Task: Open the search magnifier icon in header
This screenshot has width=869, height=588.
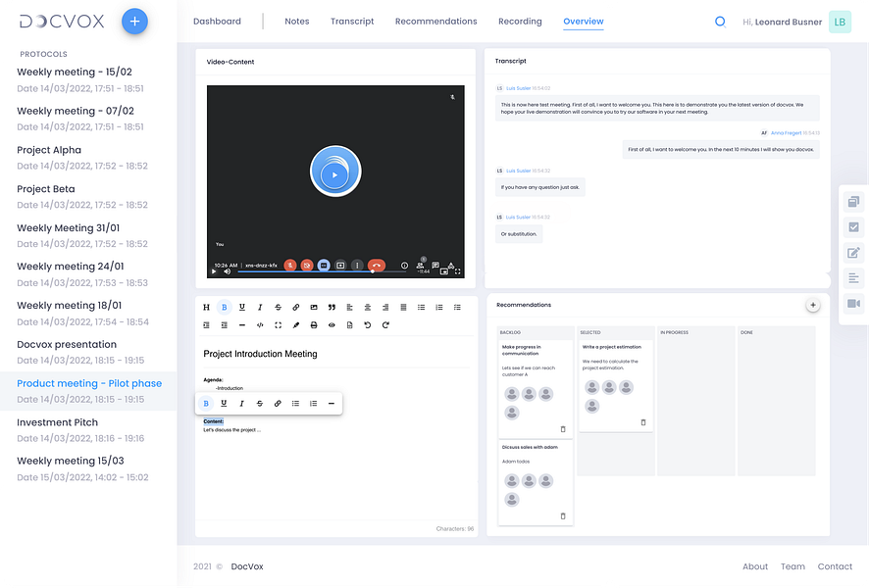Action: tap(720, 22)
